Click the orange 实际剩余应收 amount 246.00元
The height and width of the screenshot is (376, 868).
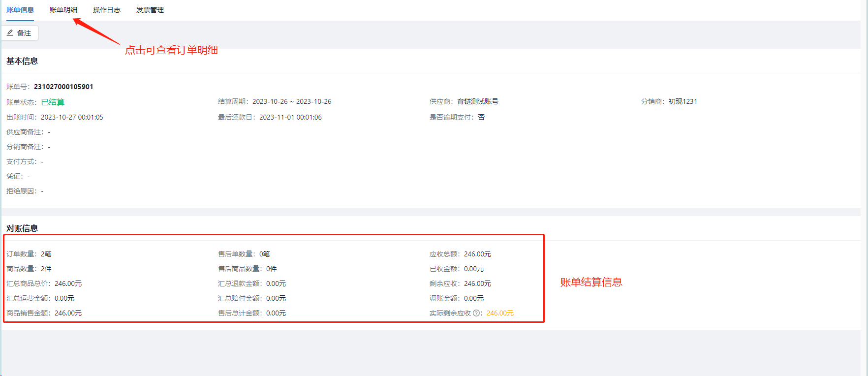coord(500,313)
